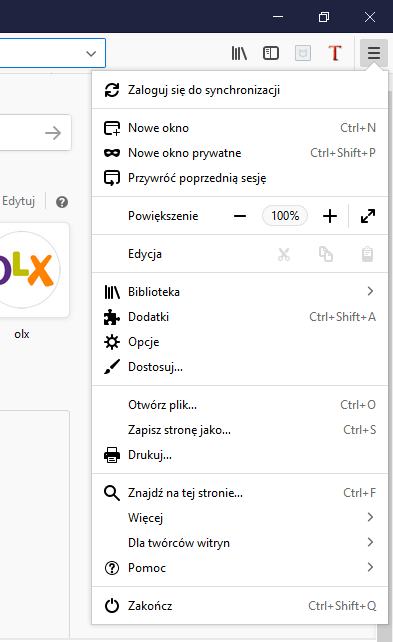Click the private window mask icon
This screenshot has height=642, width=393.
[x=112, y=153]
